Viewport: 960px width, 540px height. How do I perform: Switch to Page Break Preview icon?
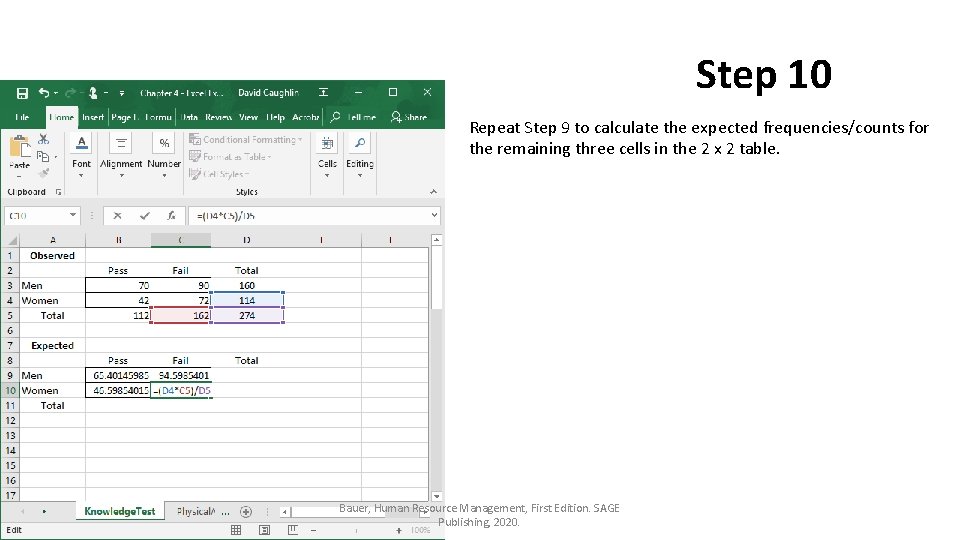point(293,530)
